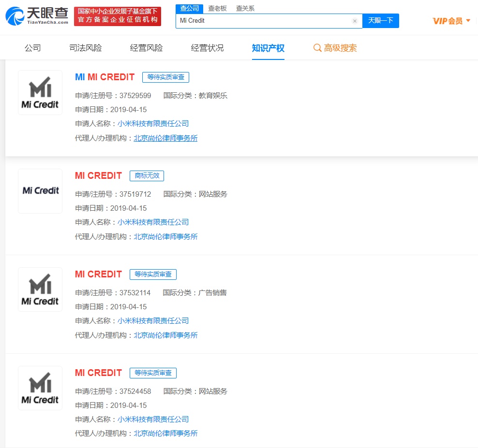Switch to the 查关系 search tab
This screenshot has height=448, width=478.
[x=245, y=9]
